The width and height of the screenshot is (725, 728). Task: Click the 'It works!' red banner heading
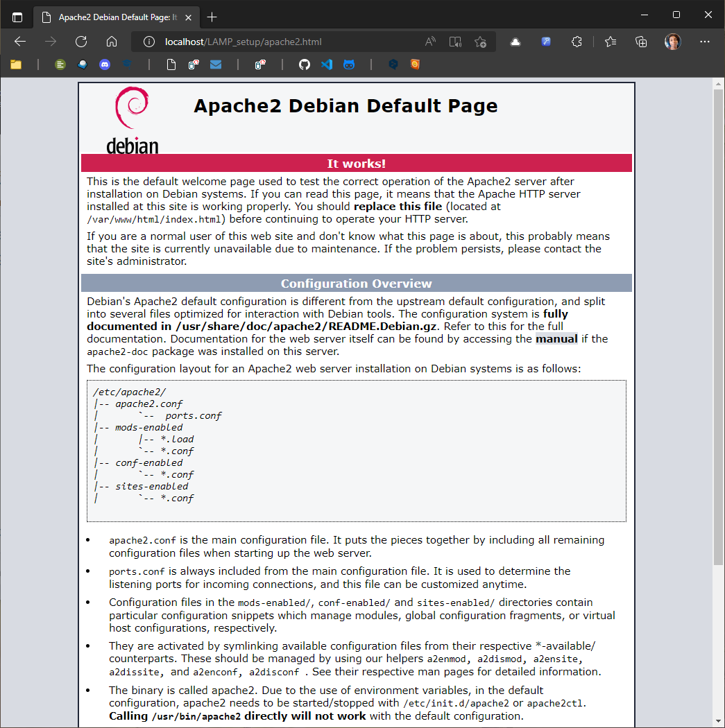(x=356, y=164)
